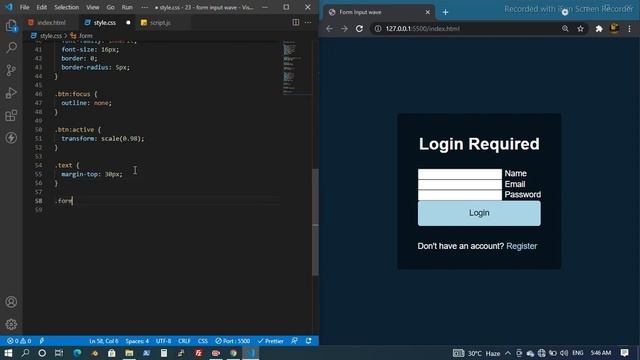Open the Search view in activity bar
The height and width of the screenshot is (360, 640).
click(11, 48)
